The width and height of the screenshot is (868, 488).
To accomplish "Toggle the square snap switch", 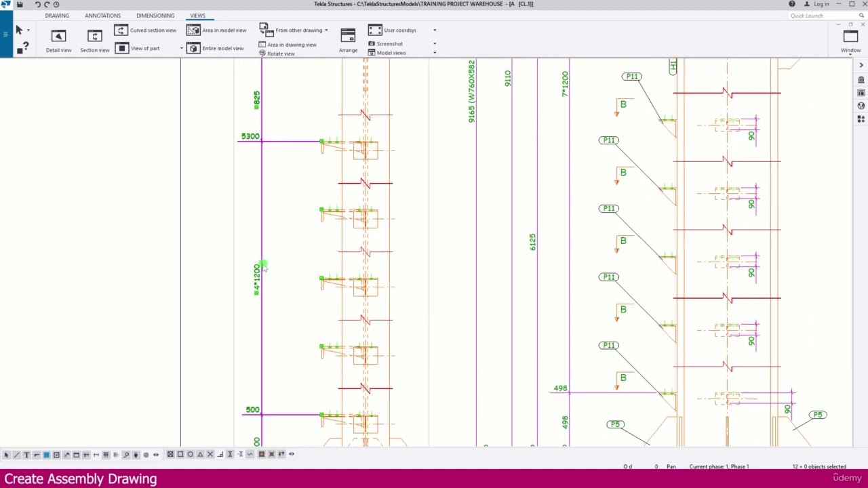I will click(180, 454).
